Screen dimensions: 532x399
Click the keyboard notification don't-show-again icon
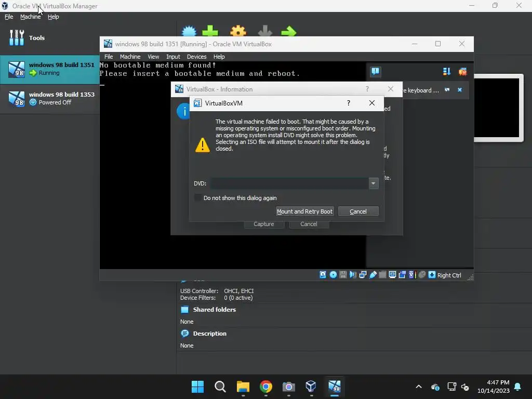[x=447, y=90]
